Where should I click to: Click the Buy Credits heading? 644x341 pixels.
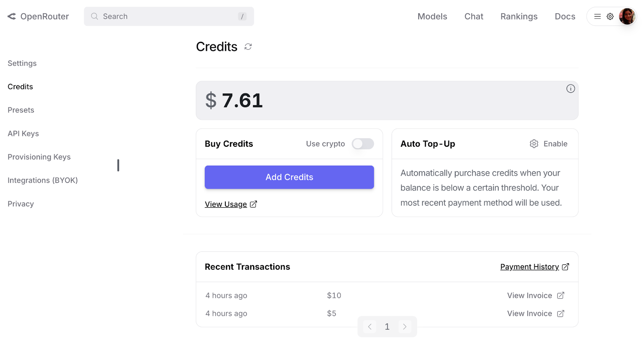229,144
